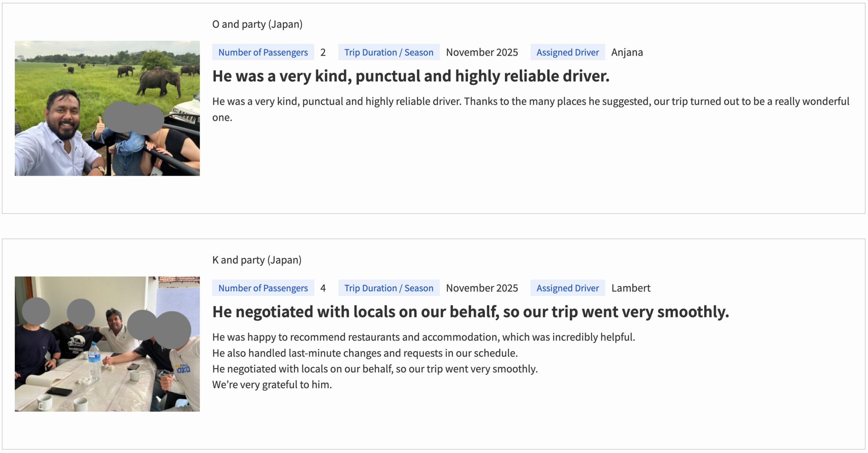Viewport: 868px width, 453px height.
Task: Click driver name Lambert
Action: (631, 288)
